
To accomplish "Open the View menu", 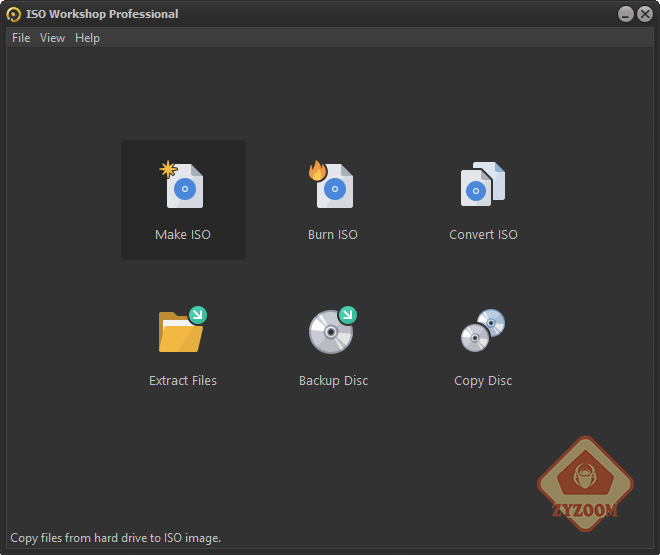I will pos(52,38).
